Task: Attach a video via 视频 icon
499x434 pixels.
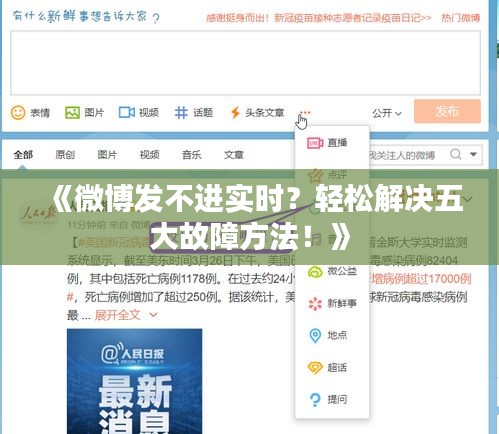Action: click(x=139, y=113)
